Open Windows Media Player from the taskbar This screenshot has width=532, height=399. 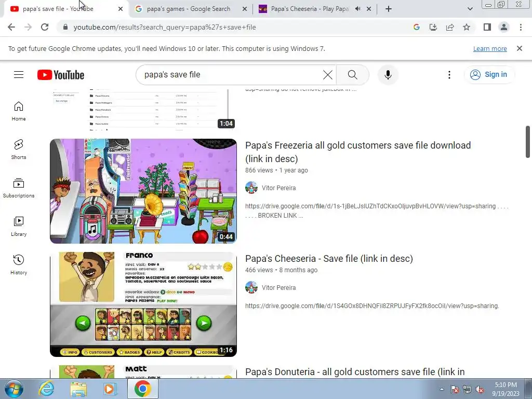[110, 389]
